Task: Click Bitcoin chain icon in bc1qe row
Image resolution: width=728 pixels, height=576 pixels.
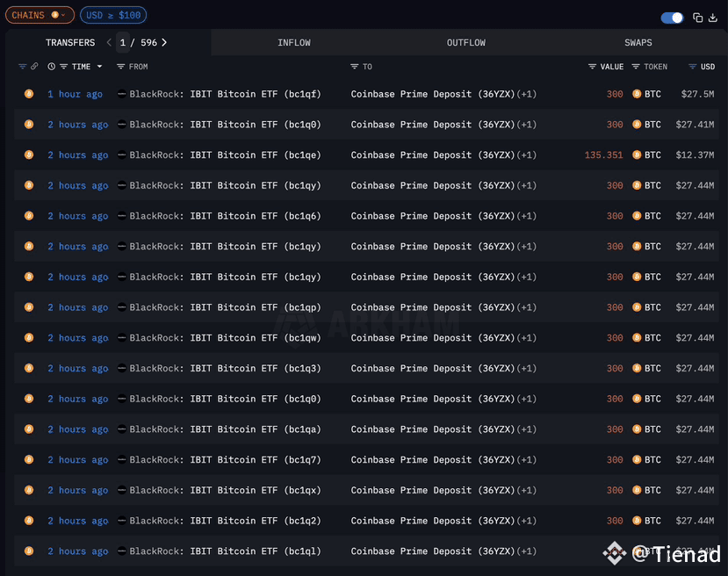Action: (29, 155)
